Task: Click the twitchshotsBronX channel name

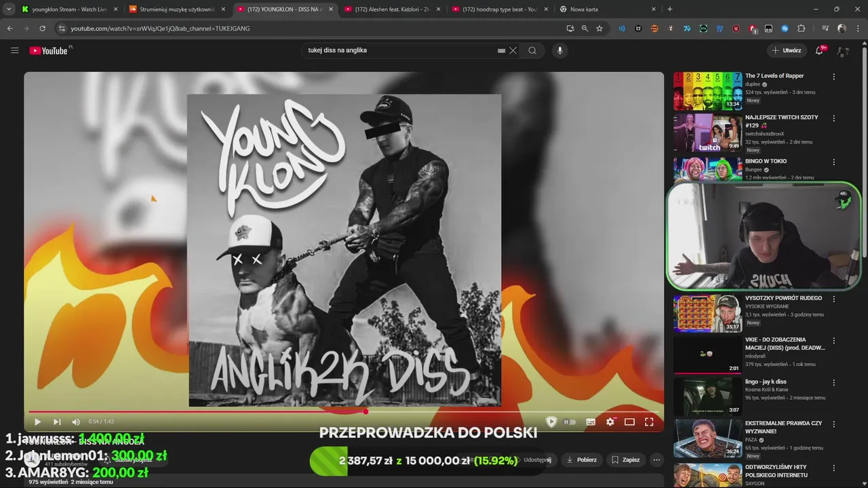Action: pos(764,134)
